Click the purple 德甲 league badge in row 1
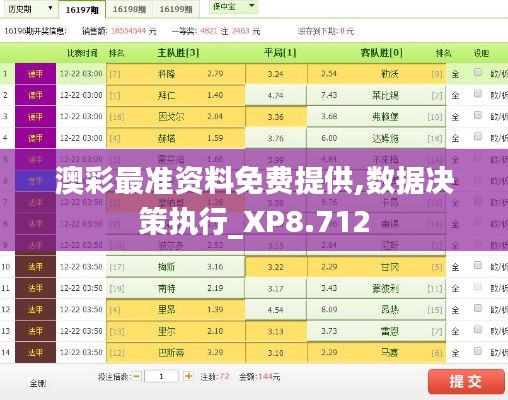 (35, 74)
